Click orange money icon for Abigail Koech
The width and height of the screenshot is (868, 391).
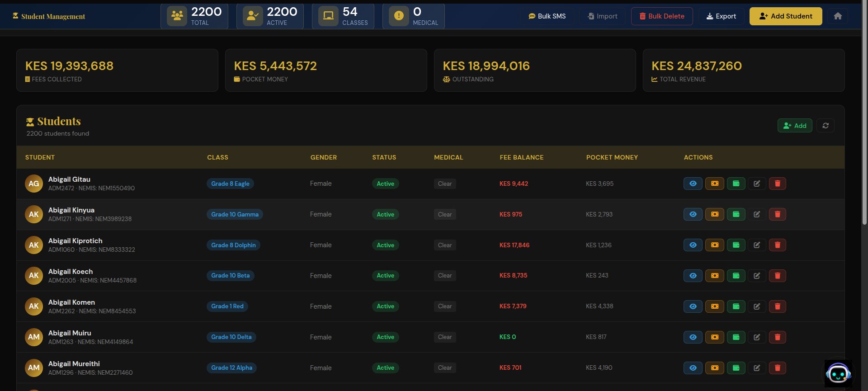[x=714, y=276]
